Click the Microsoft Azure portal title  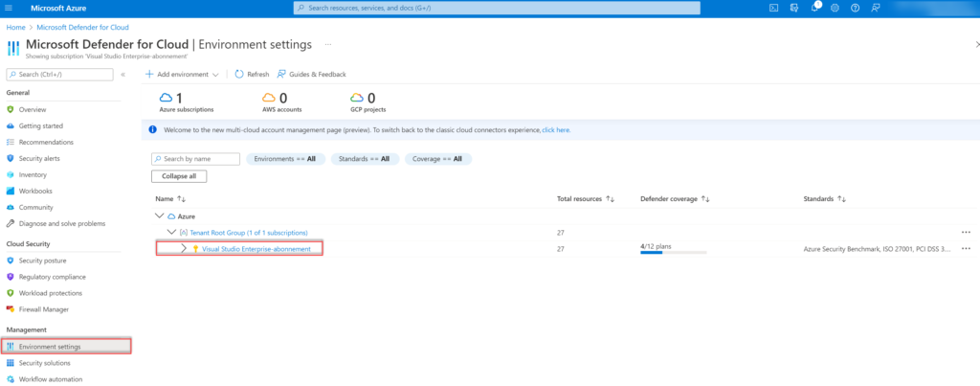click(58, 8)
